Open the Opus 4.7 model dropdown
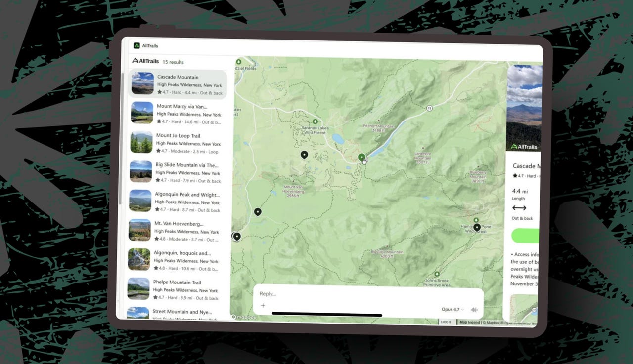This screenshot has height=364, width=633. coord(452,310)
